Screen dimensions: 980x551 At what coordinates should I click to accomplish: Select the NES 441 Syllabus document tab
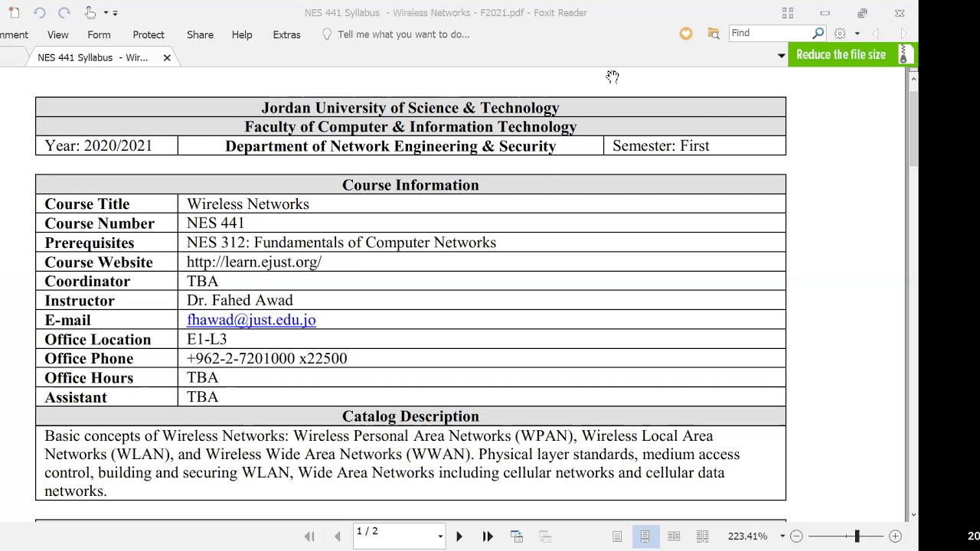click(93, 57)
